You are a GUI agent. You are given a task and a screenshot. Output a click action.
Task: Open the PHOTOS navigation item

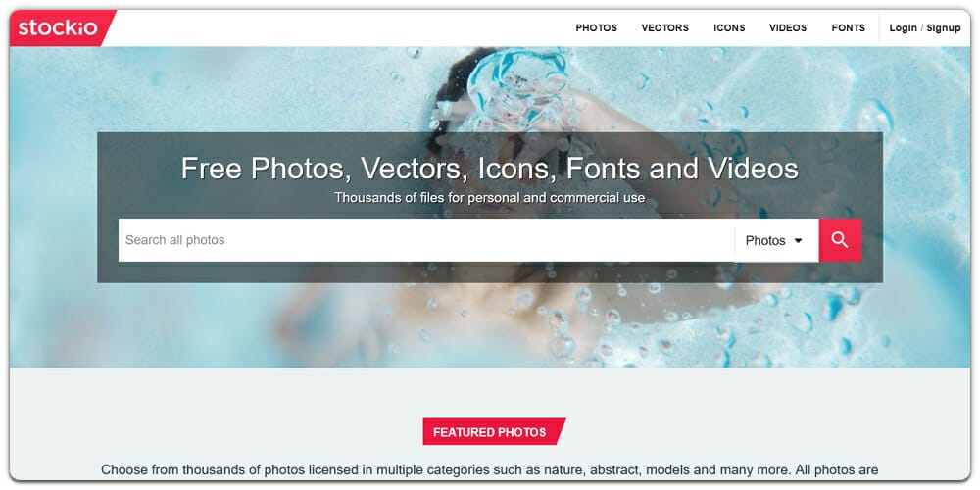(x=596, y=28)
